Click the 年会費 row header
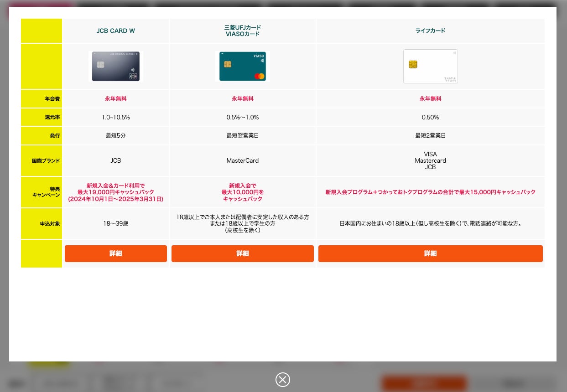 [42, 98]
